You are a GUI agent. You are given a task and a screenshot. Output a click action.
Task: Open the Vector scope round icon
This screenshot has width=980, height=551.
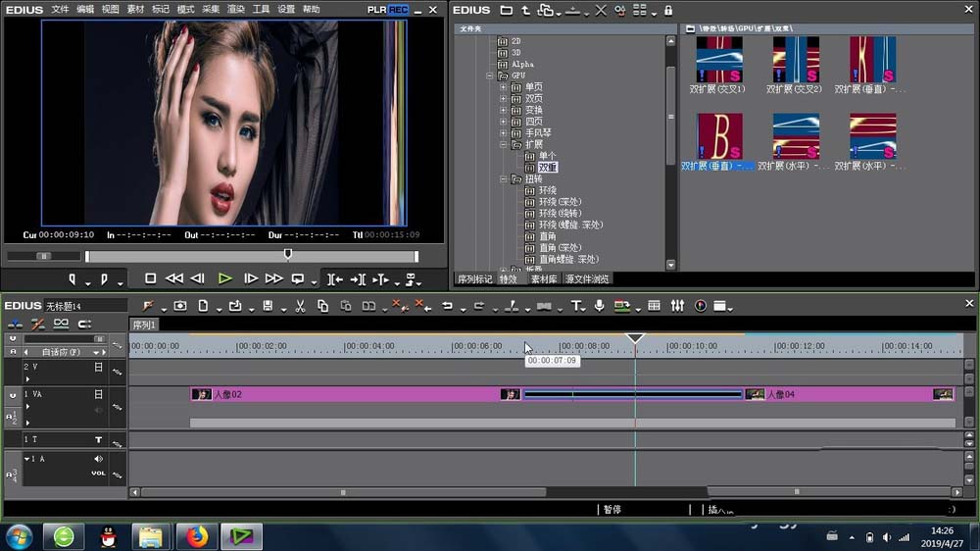tap(701, 306)
